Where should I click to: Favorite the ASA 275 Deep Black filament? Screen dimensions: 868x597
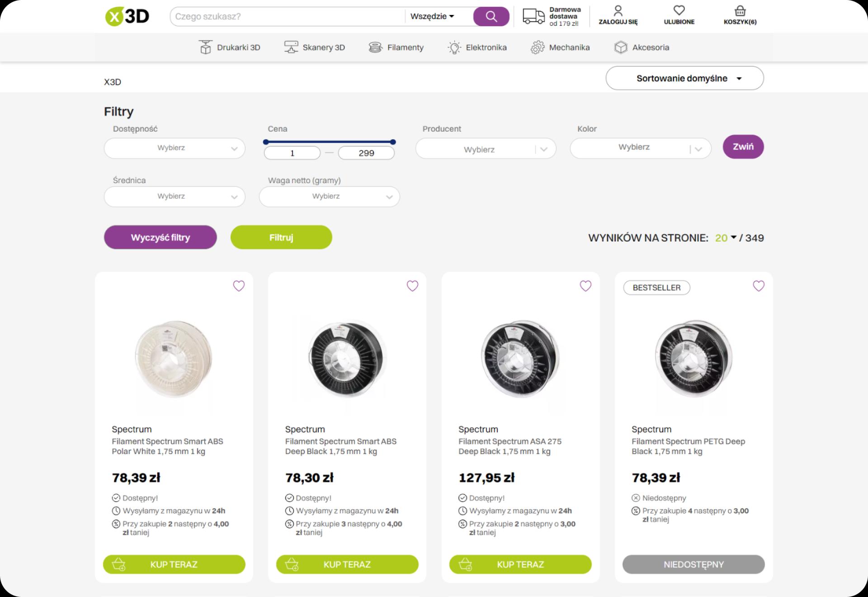(585, 286)
